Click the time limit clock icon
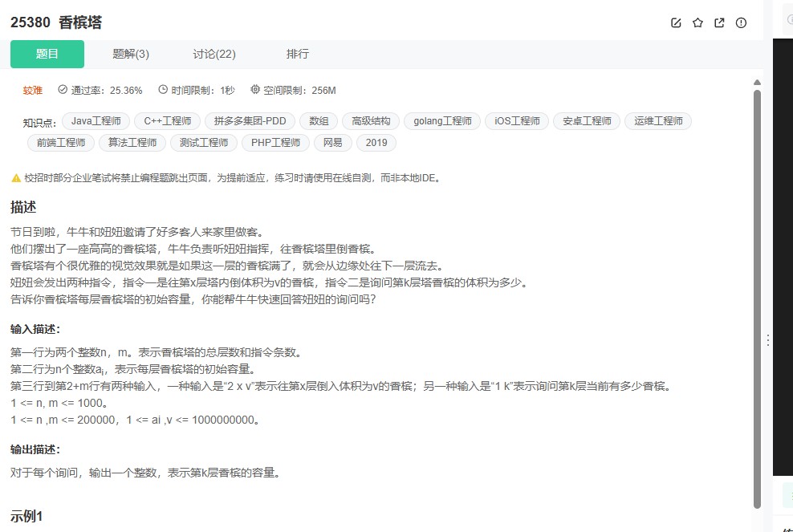Viewport: 793px width, 532px height. (x=163, y=90)
